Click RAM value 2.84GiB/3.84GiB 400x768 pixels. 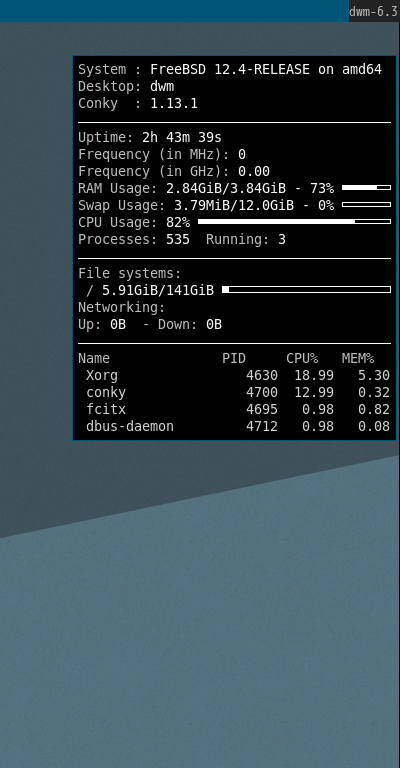coord(226,189)
